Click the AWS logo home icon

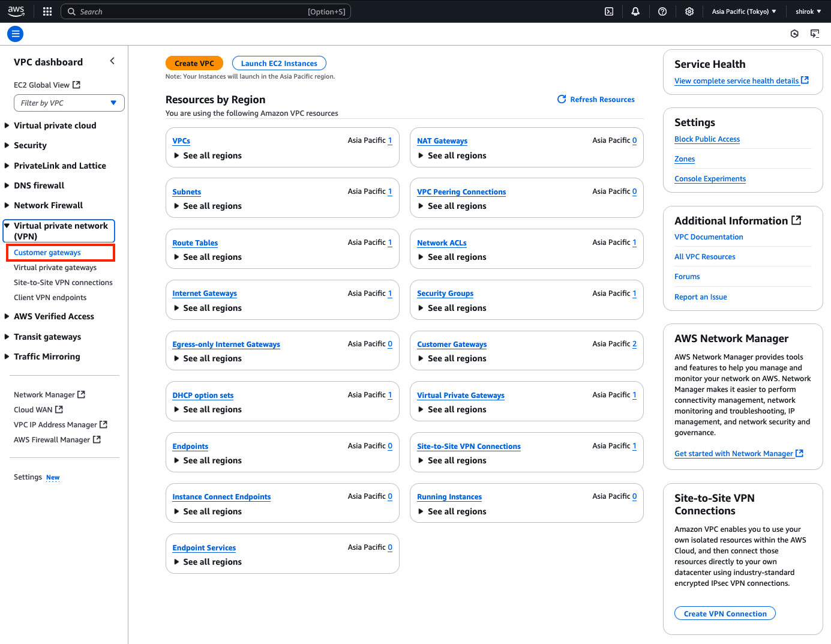tap(16, 11)
